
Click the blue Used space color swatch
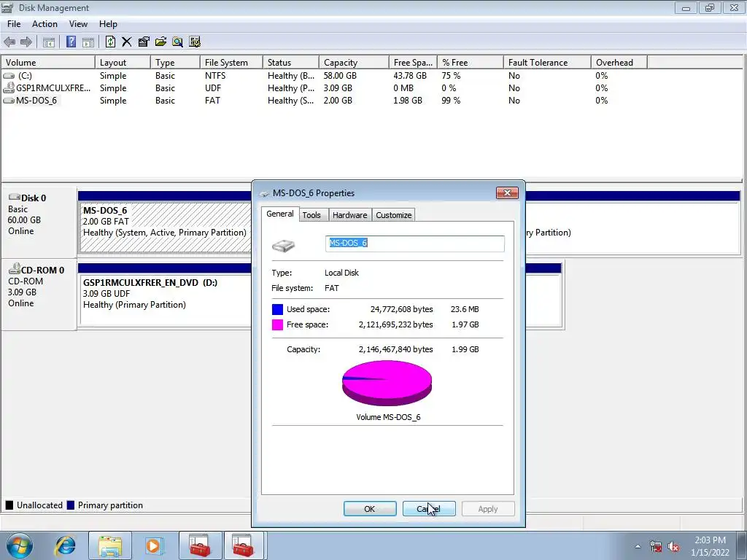[277, 309]
